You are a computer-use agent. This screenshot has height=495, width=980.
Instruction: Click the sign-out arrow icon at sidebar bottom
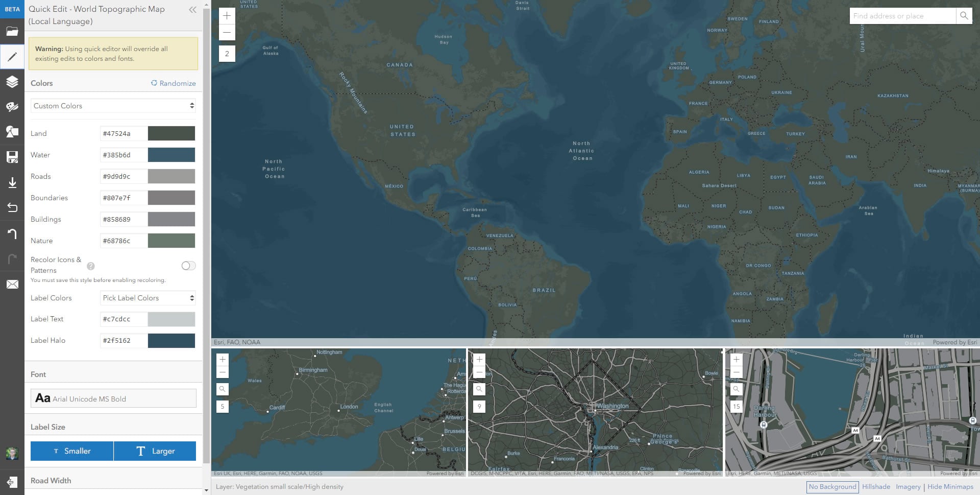coord(12,482)
